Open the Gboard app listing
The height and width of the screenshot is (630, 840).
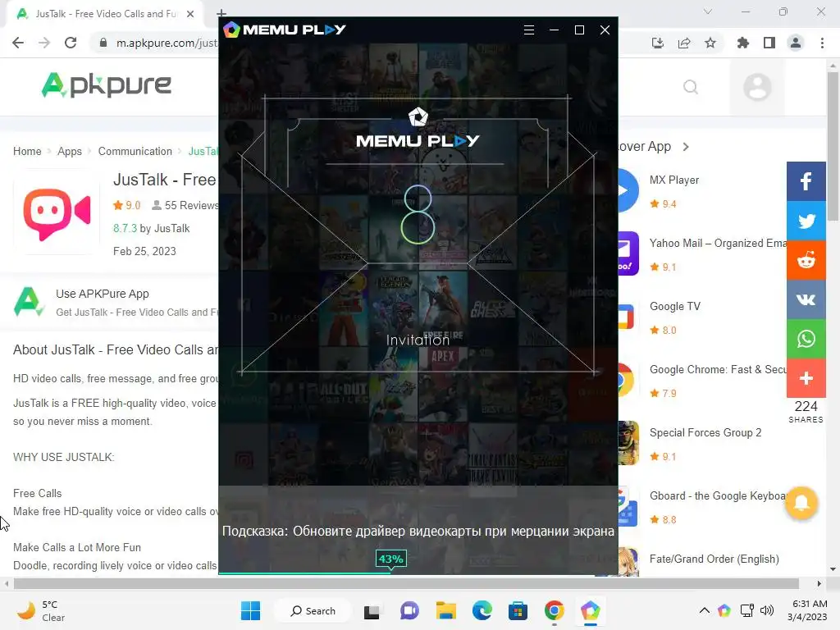pos(718,496)
